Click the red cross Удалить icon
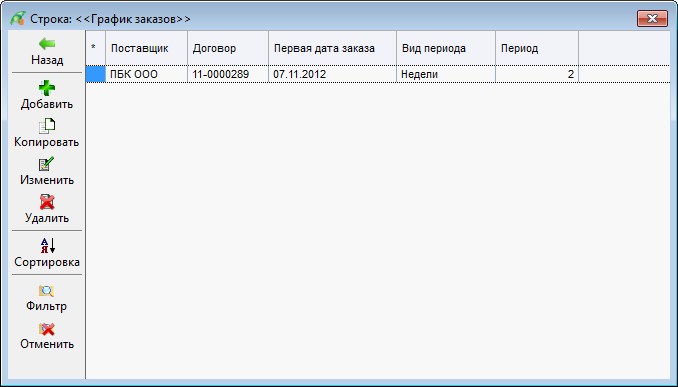Image resolution: width=678 pixels, height=387 pixels. tap(47, 202)
